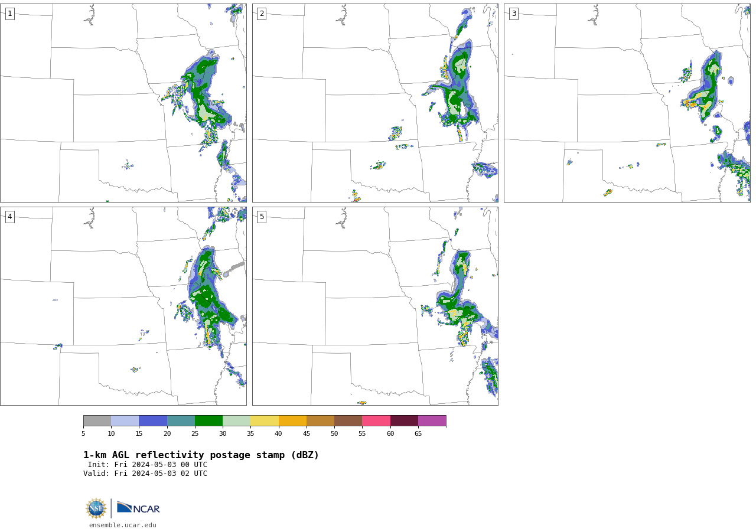The image size is (756, 532).
Task: Click the pink 55-60 dBZ swatch
Action: click(x=376, y=420)
